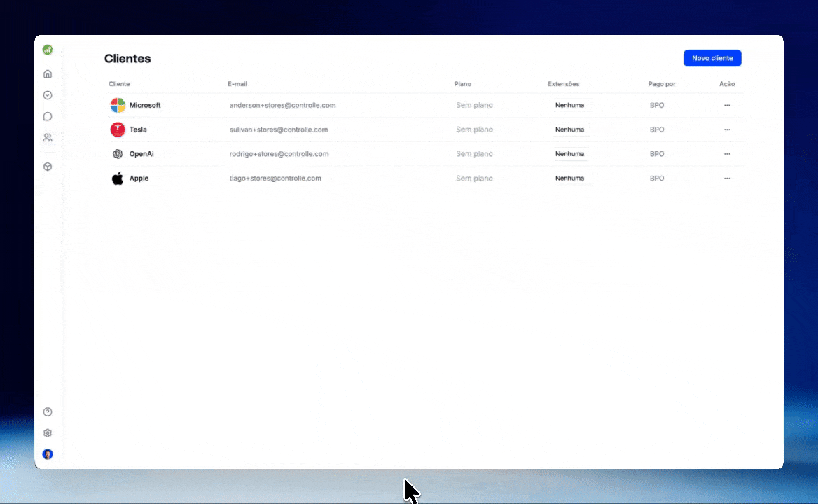Open actions menu for Tesla row
Image resolution: width=818 pixels, height=504 pixels.
[x=727, y=129]
